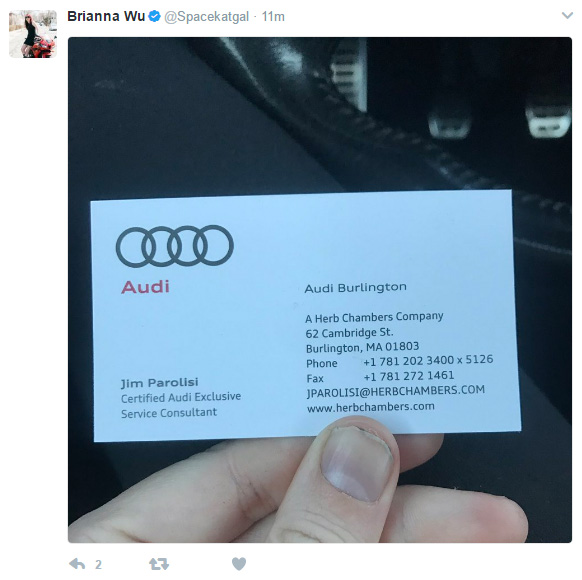Reply to the tweet with the arrow icon
The height and width of the screenshot is (580, 582).
click(77, 564)
